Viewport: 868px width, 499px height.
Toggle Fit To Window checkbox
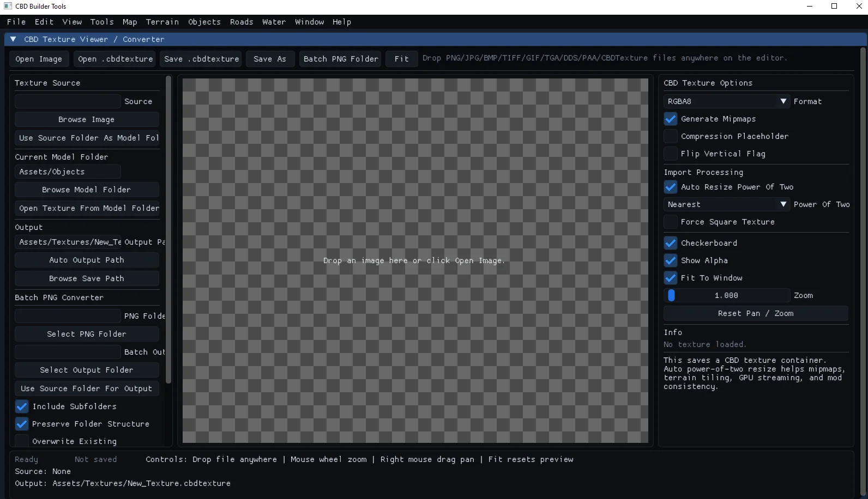pyautogui.click(x=671, y=278)
